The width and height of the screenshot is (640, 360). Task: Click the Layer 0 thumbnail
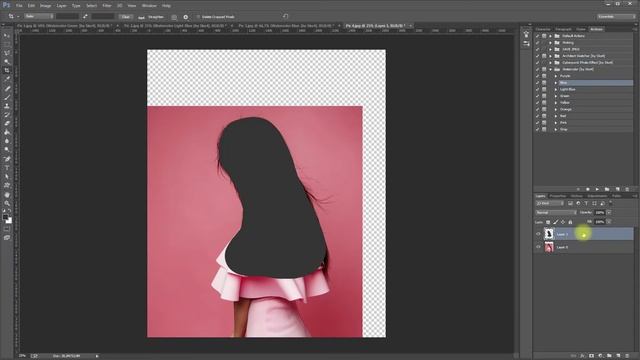pos(549,247)
